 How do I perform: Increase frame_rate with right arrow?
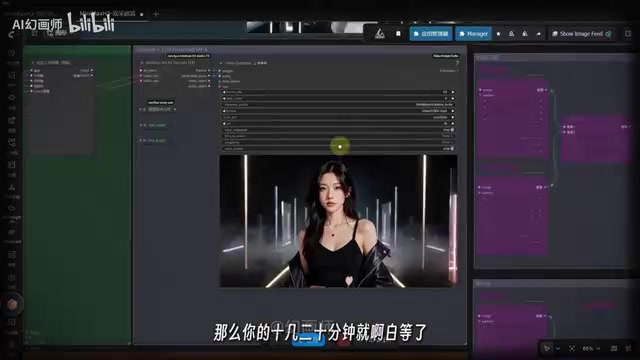(x=453, y=92)
